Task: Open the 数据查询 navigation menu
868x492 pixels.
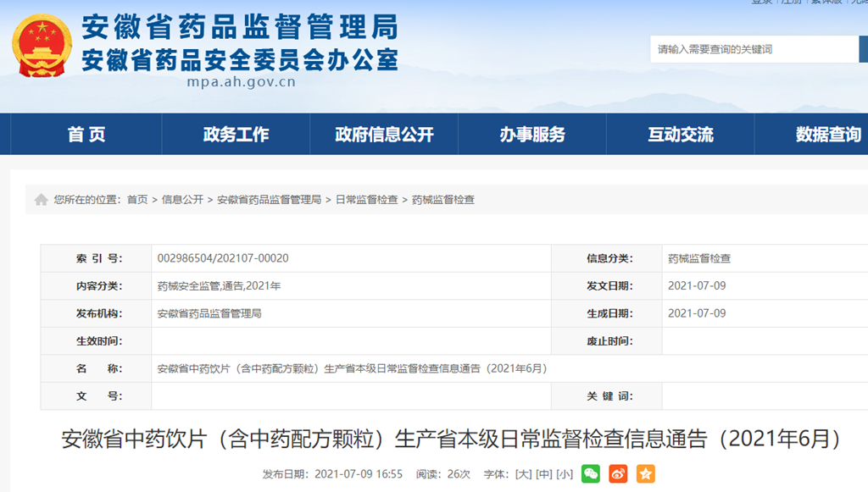Action: [827, 135]
